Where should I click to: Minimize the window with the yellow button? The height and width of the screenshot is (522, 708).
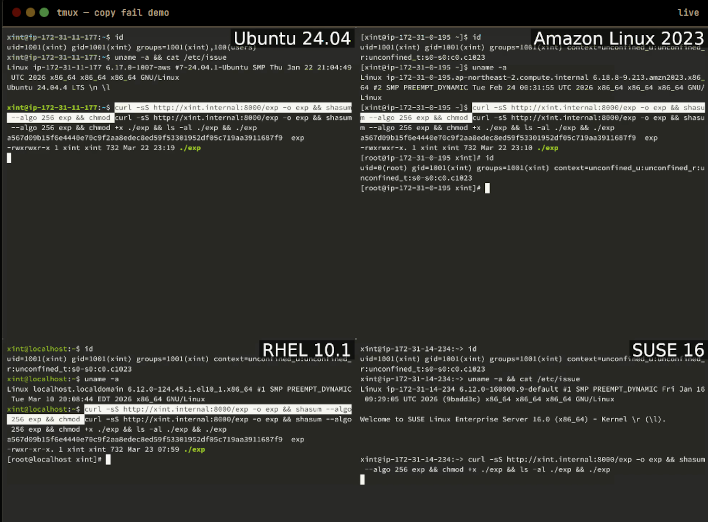point(30,12)
